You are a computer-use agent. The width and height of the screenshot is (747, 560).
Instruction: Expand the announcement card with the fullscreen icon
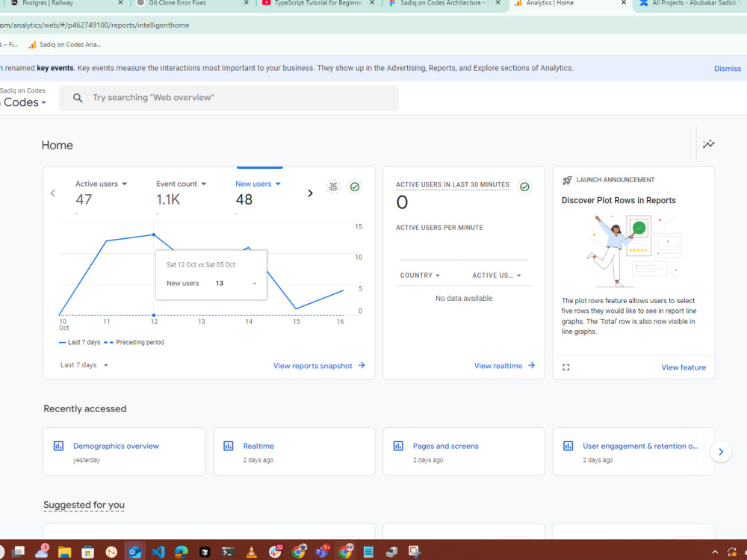tap(566, 367)
